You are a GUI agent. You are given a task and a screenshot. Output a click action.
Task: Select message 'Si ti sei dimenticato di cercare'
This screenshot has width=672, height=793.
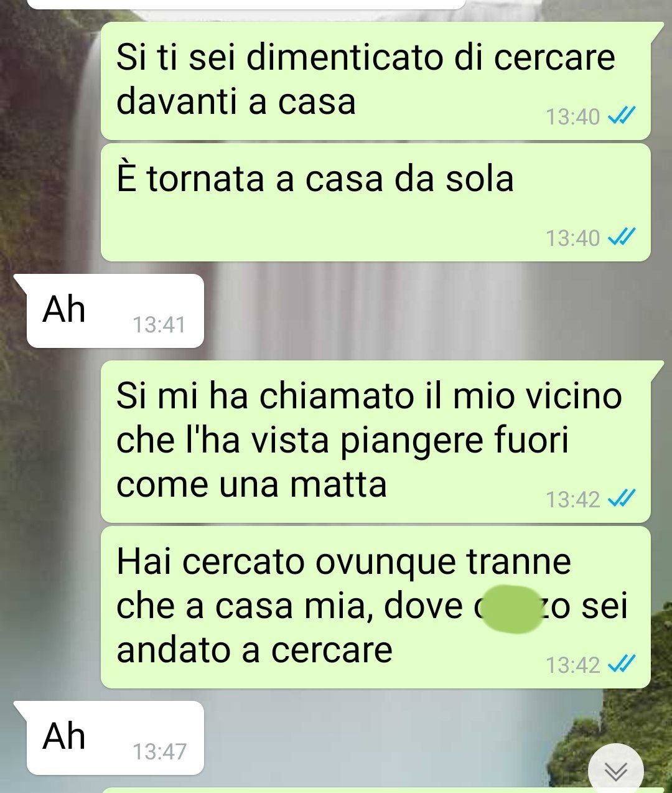pos(376,81)
